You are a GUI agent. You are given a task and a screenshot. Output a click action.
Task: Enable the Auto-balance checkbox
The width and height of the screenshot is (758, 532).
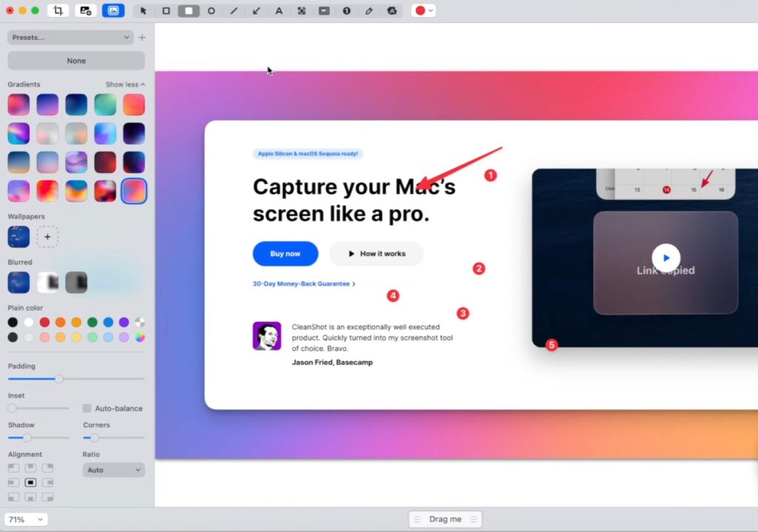[x=86, y=408]
